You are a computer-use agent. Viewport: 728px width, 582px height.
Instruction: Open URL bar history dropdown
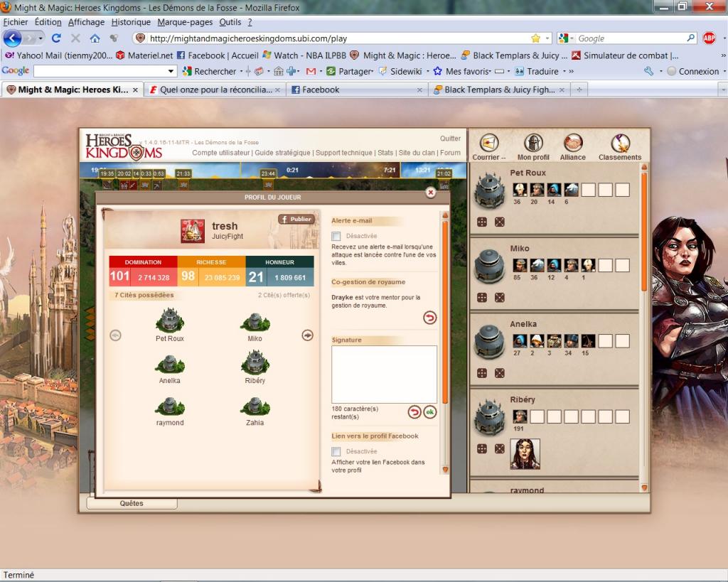(x=547, y=38)
